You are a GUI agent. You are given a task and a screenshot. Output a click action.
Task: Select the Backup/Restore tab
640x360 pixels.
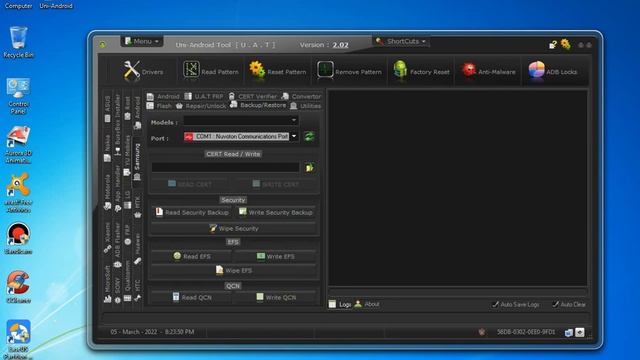(x=258, y=105)
